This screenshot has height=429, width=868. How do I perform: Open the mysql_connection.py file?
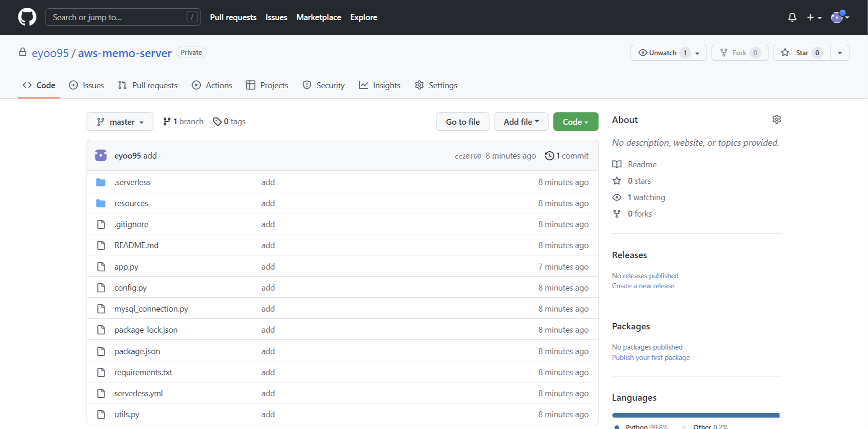click(x=151, y=309)
